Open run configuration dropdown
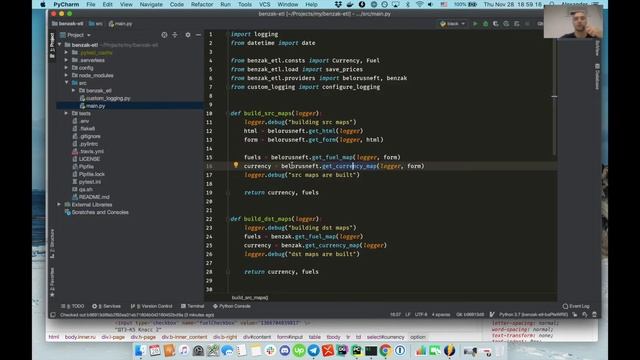 [x=452, y=24]
